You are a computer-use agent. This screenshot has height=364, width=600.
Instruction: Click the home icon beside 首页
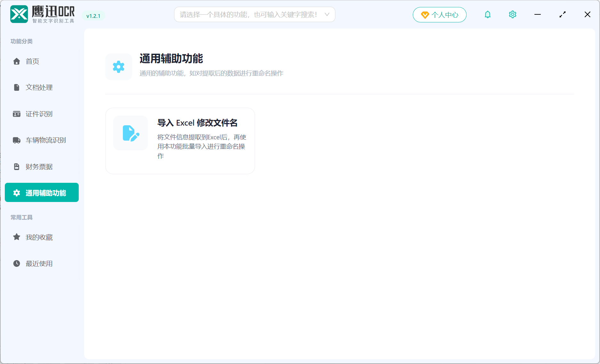click(17, 61)
